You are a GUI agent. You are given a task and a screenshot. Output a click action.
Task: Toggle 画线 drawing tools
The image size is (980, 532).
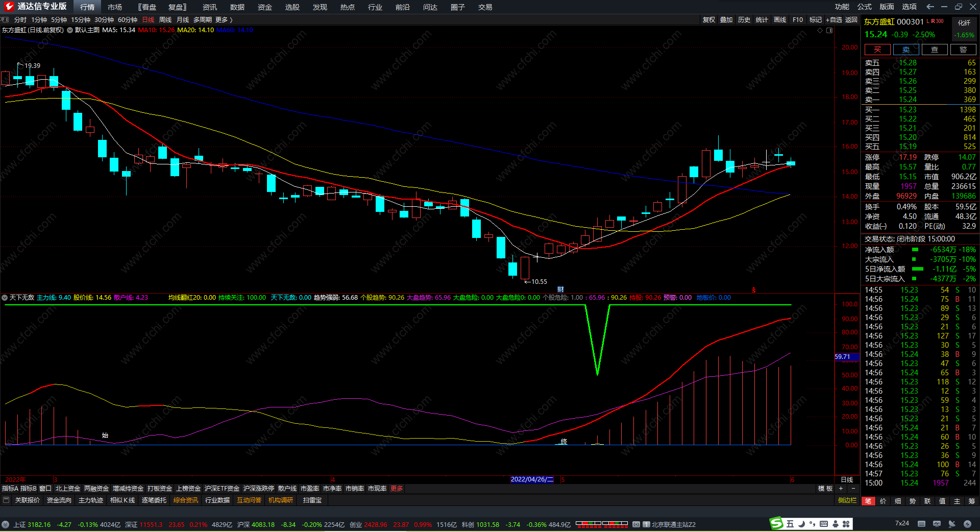(x=780, y=20)
